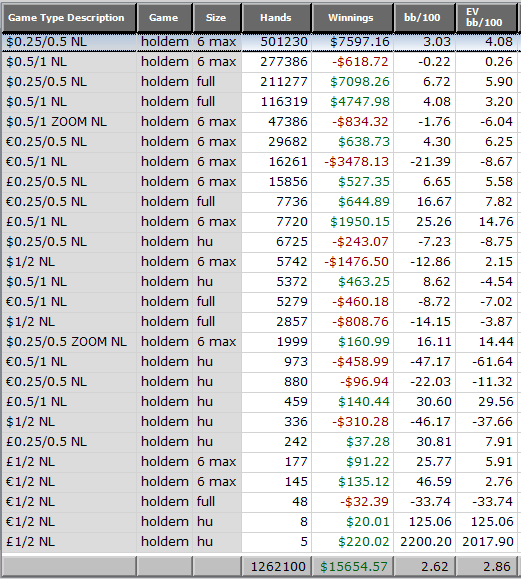This screenshot has height=579, width=521.
Task: Click the Game column header
Action: click(x=165, y=18)
